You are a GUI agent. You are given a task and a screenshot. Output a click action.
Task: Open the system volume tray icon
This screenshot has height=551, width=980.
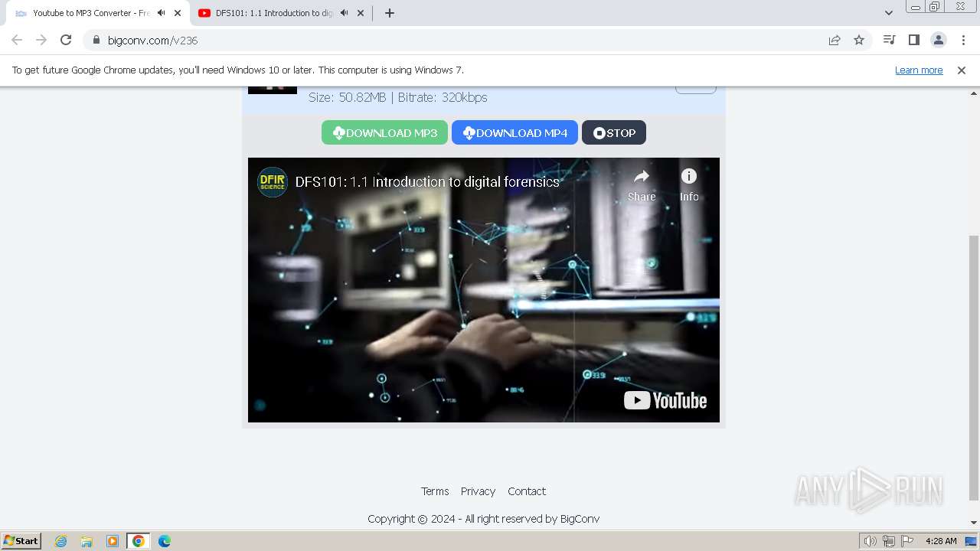870,541
